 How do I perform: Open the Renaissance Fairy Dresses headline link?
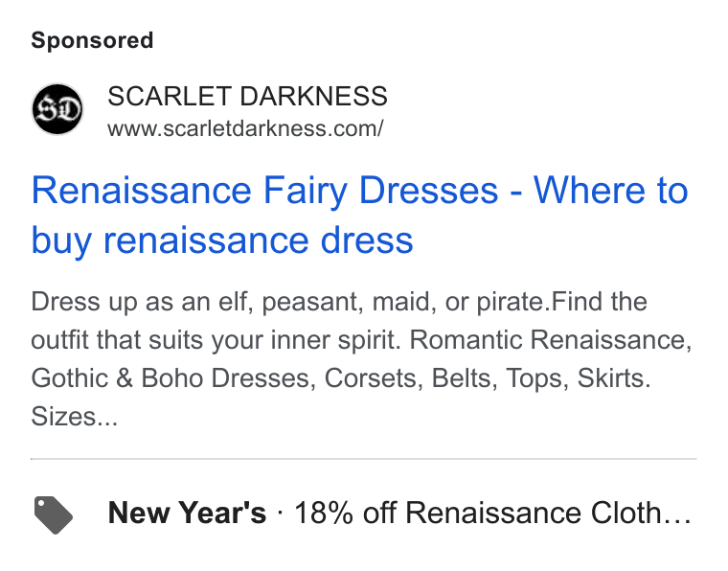359,215
